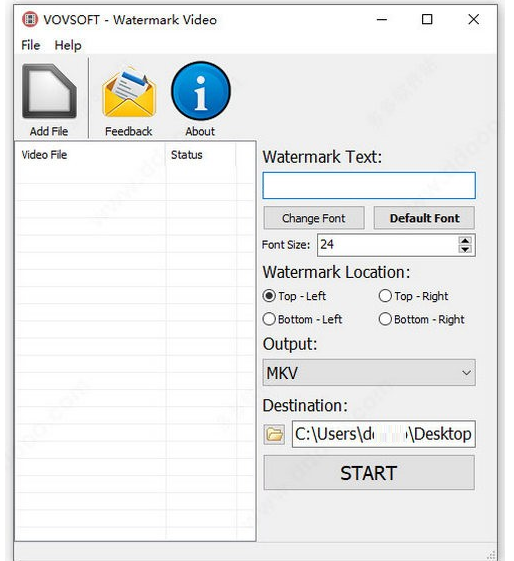Decrease font size with the down arrow
514x561 pixels.
tap(465, 249)
